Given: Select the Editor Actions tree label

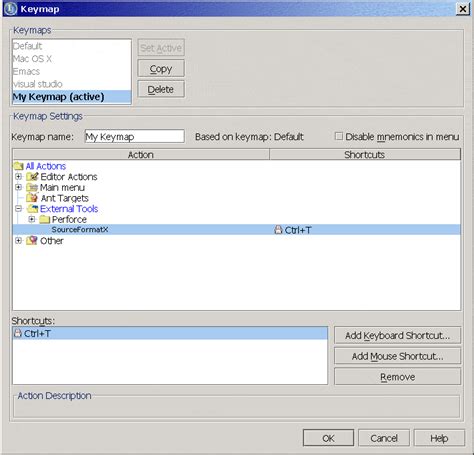Looking at the screenshot, I should 69,177.
